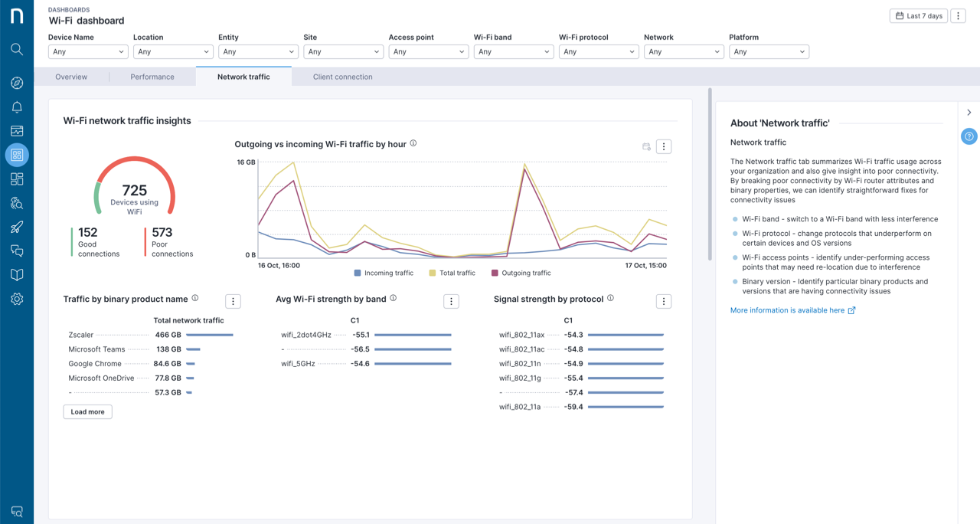980x524 pixels.
Task: Open the kebab menu on the hourly traffic chart
Action: click(663, 146)
